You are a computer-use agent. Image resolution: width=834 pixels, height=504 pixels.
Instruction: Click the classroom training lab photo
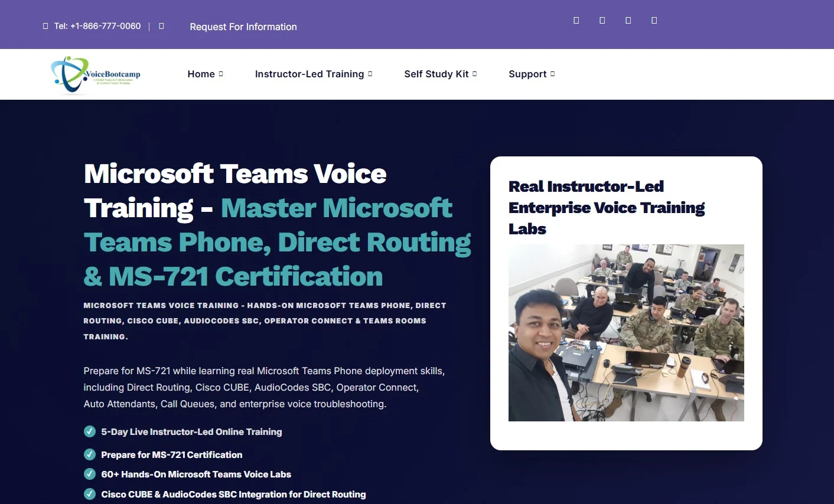(x=626, y=333)
